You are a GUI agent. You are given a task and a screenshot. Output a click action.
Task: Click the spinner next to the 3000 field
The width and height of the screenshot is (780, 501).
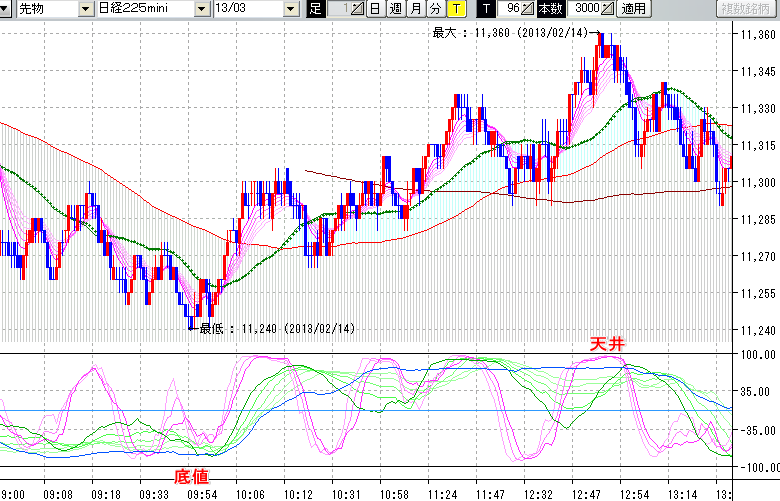(x=608, y=9)
